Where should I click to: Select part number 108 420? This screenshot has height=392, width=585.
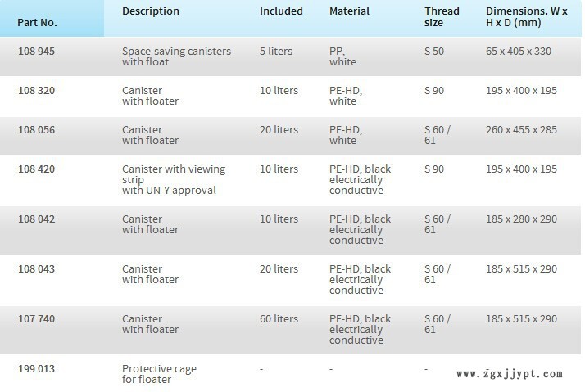pos(36,169)
